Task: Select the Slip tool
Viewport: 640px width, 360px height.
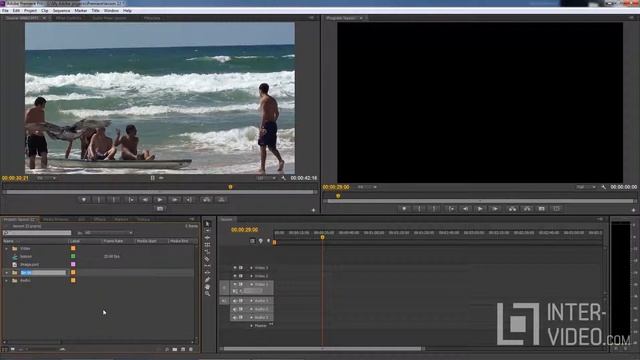Action: (207, 266)
